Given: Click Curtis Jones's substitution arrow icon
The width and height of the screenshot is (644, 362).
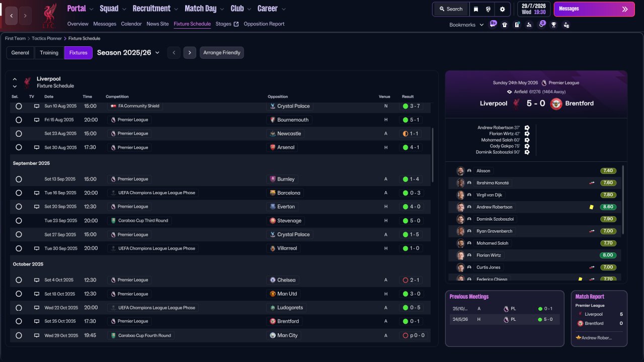Looking at the screenshot, I should point(592,267).
